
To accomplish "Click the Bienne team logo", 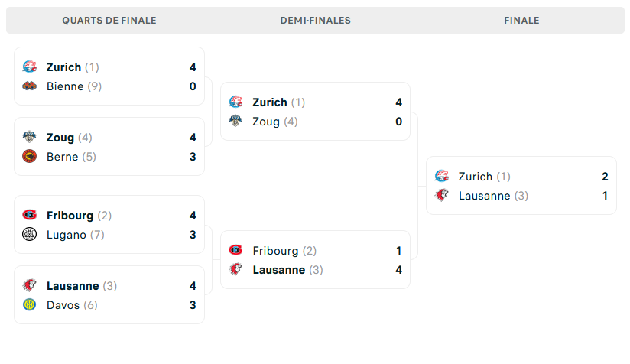I will 30,86.
